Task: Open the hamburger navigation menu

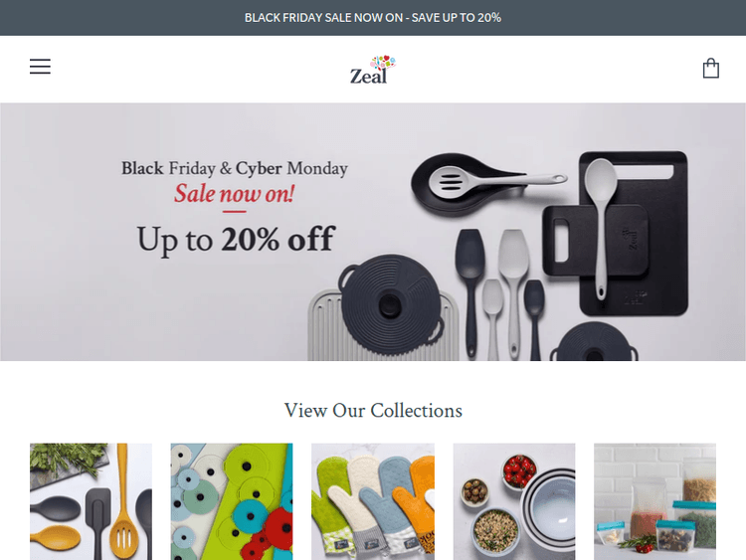Action: click(40, 66)
